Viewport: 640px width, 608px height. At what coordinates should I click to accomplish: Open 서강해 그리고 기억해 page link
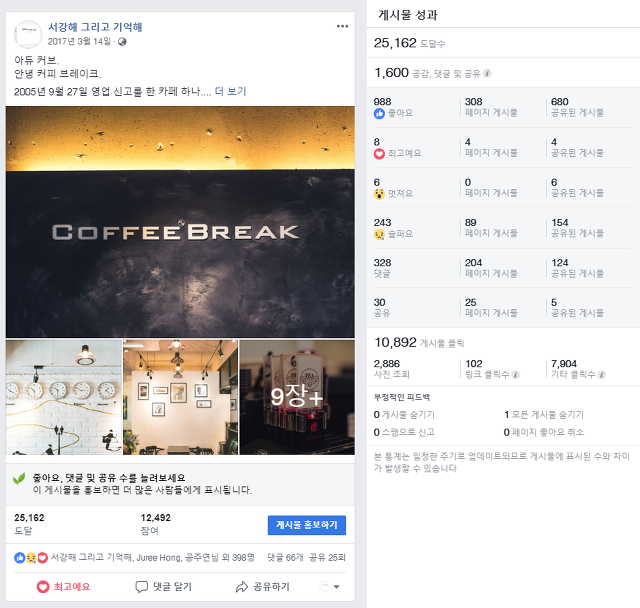[95, 27]
